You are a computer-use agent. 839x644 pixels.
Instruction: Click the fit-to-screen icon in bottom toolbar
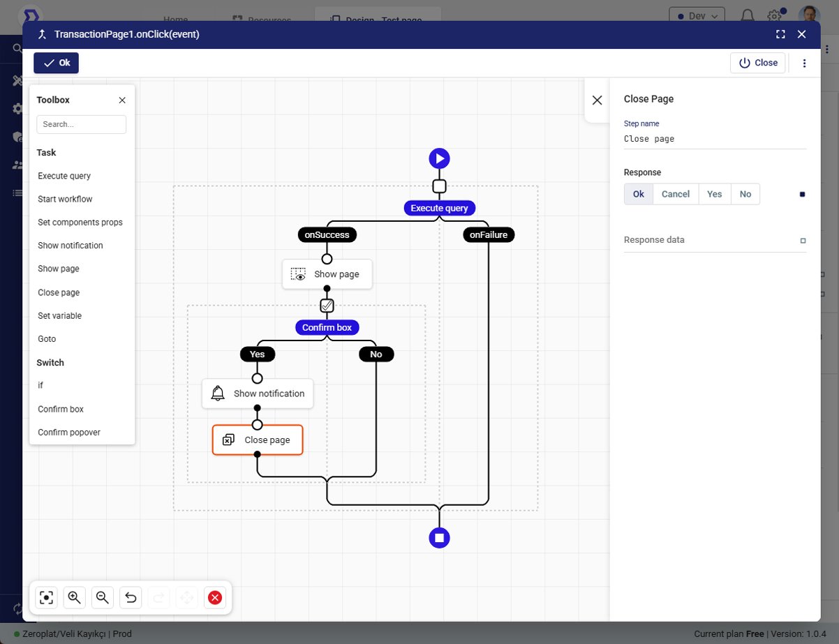[x=47, y=598]
